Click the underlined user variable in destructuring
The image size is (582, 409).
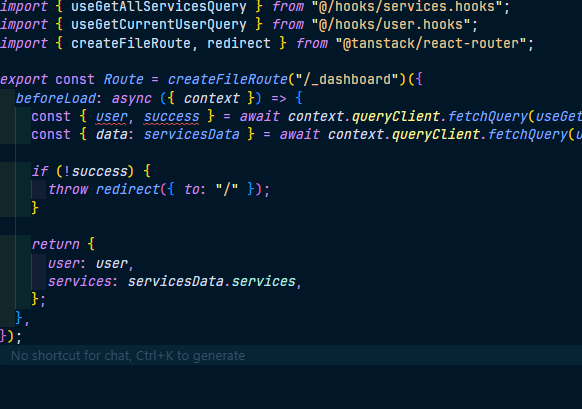coord(111,117)
